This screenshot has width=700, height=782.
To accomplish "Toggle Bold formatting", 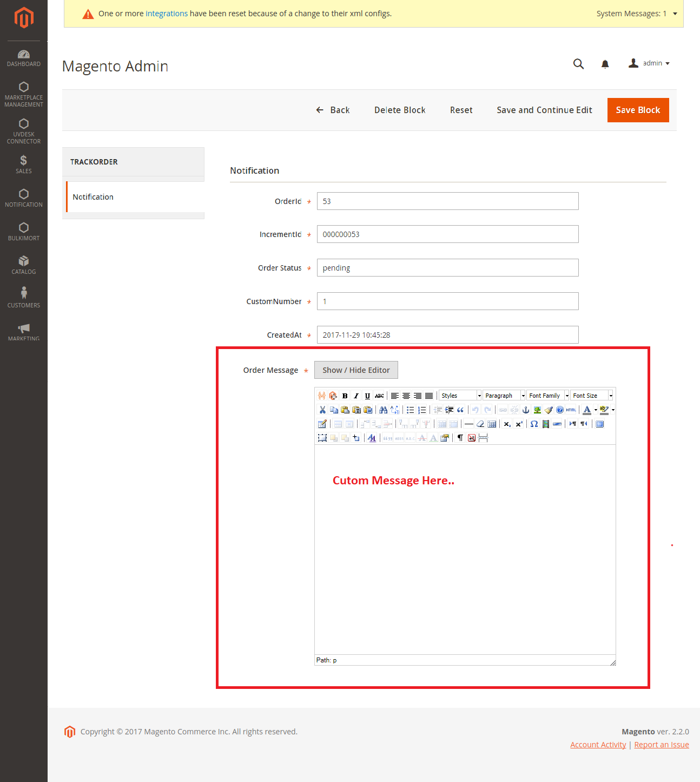I will click(x=345, y=396).
